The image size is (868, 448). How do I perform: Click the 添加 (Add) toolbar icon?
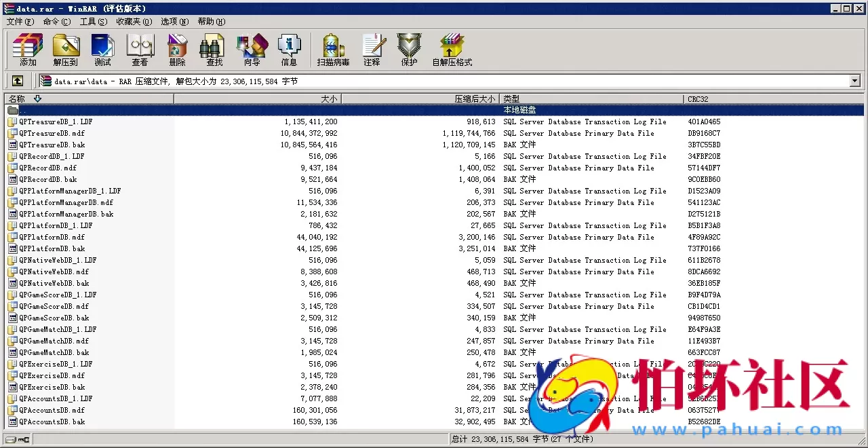pos(28,50)
